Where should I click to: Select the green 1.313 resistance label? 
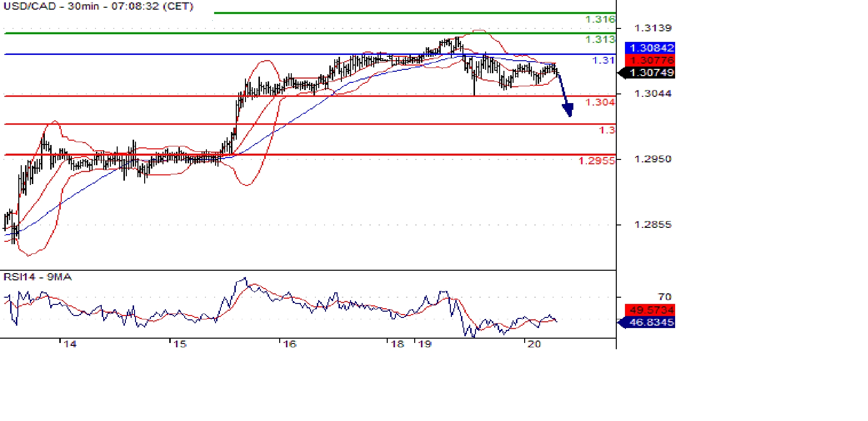click(x=600, y=39)
